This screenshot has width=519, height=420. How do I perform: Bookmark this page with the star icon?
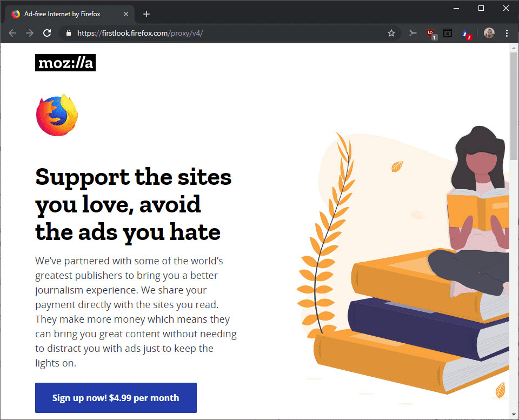pos(391,33)
